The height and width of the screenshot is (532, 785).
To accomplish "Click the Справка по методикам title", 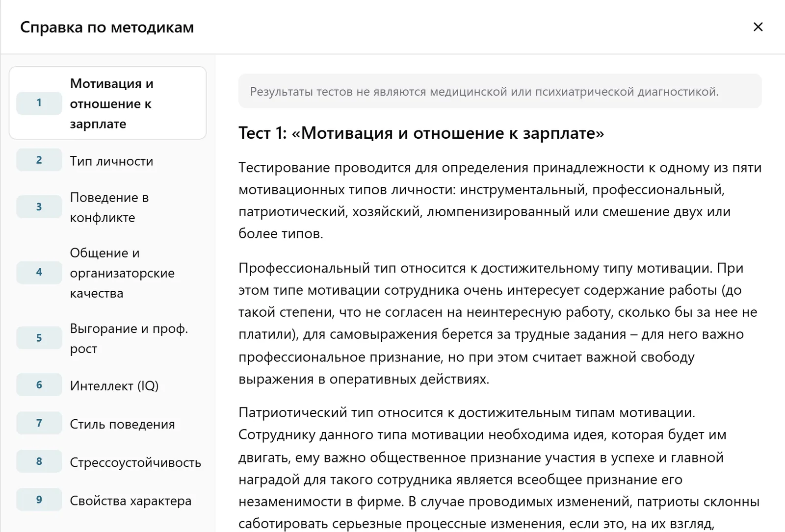I will tap(107, 27).
